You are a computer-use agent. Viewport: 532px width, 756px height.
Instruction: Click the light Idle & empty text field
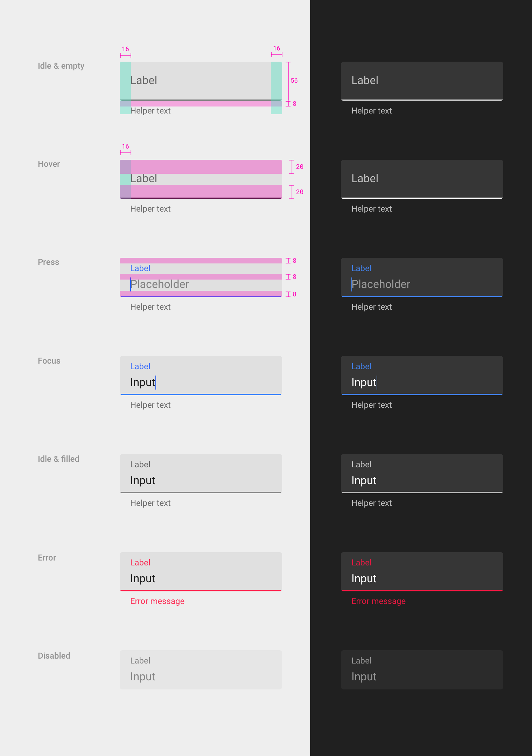201,81
